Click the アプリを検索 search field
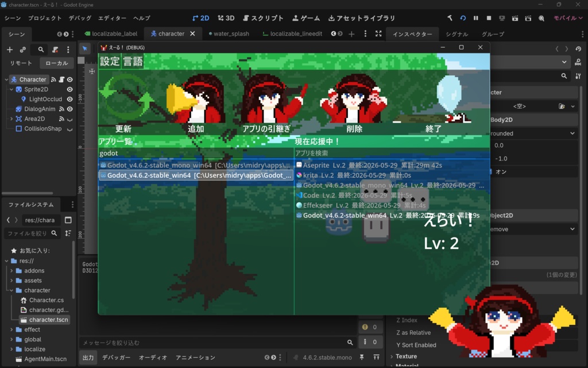This screenshot has width=588, height=368. click(x=392, y=153)
